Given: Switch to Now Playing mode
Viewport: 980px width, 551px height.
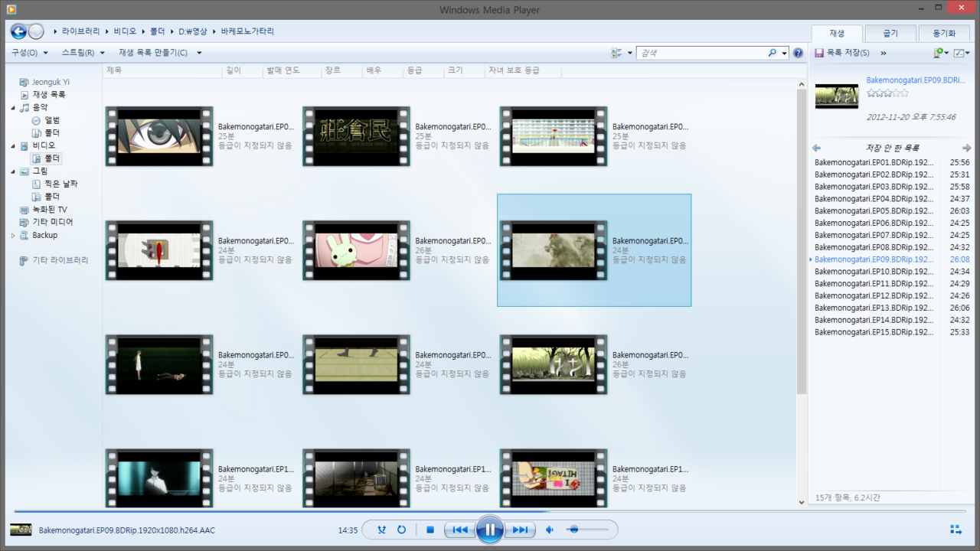Looking at the screenshot, I should (955, 530).
